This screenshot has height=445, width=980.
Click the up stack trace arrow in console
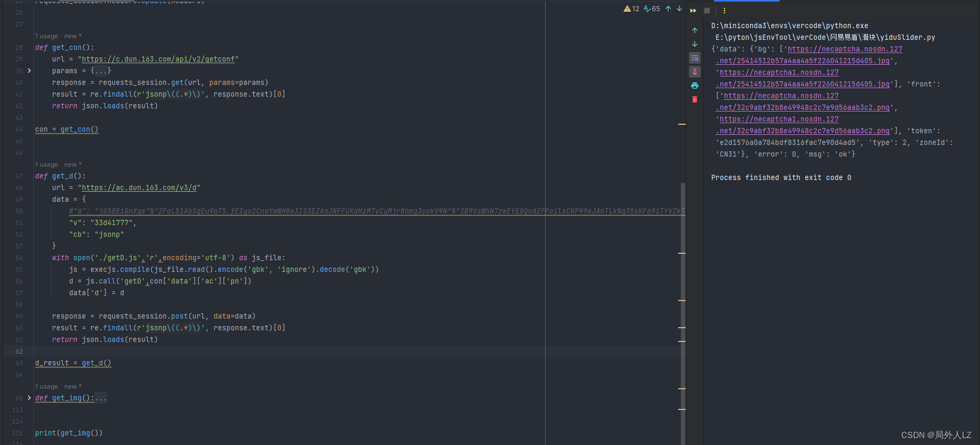coord(695,30)
